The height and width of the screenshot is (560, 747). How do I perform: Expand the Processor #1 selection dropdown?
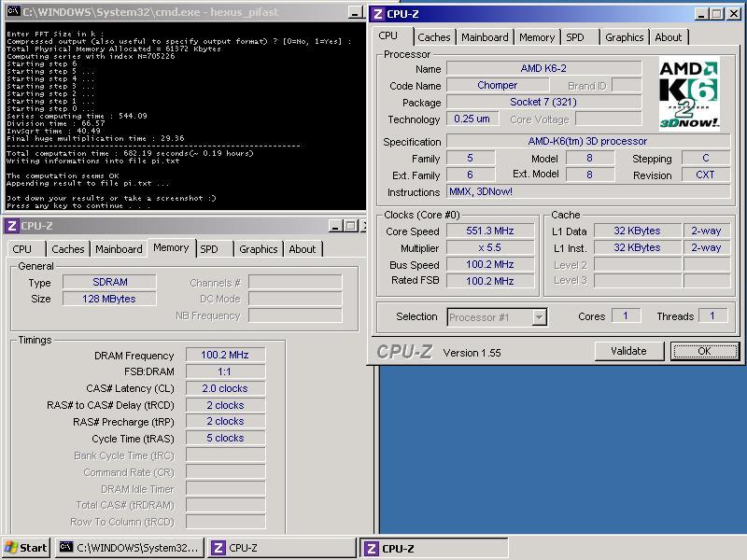(539, 317)
